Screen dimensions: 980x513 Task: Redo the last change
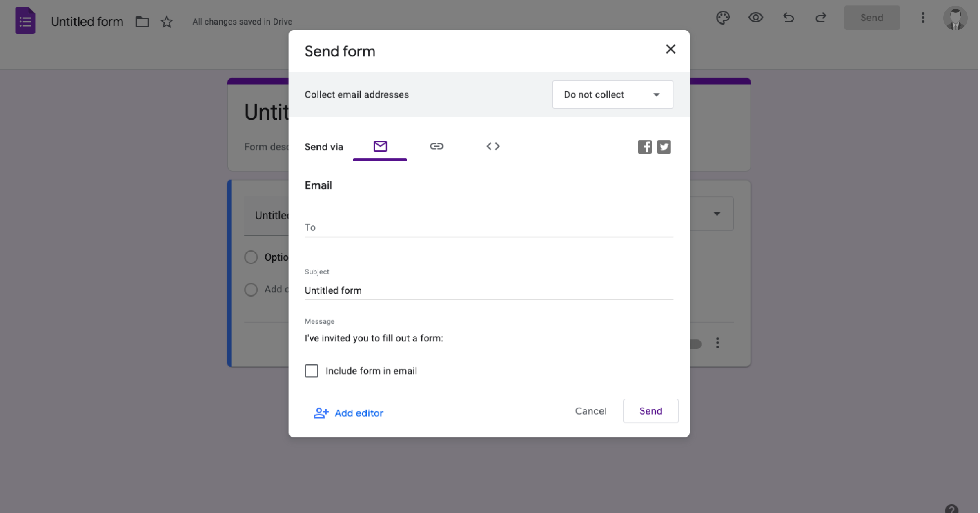(821, 18)
